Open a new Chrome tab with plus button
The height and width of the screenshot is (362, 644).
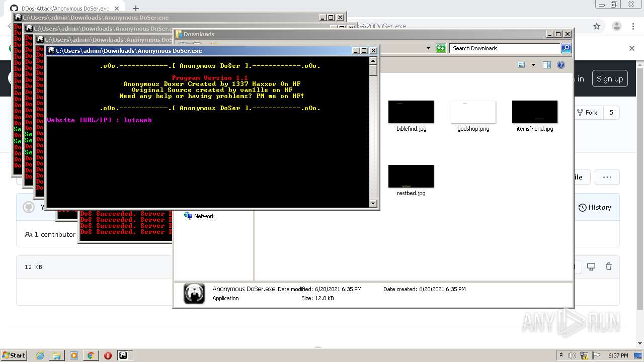(135, 9)
